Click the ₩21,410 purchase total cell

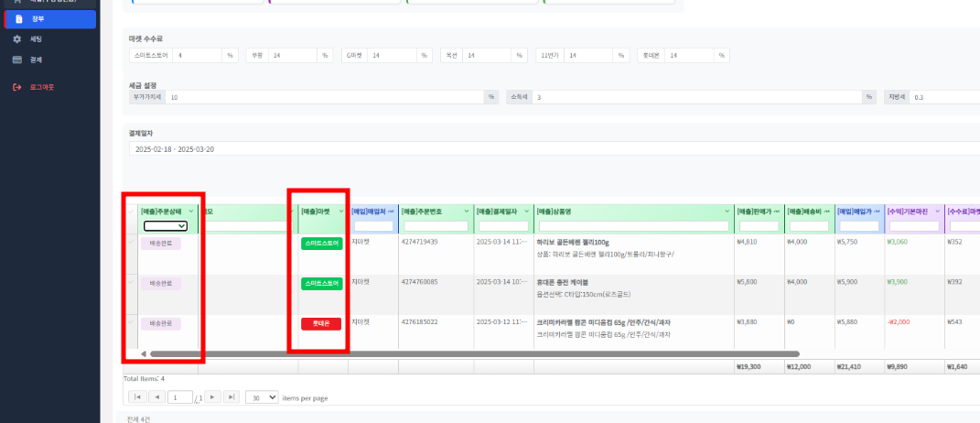coord(849,367)
